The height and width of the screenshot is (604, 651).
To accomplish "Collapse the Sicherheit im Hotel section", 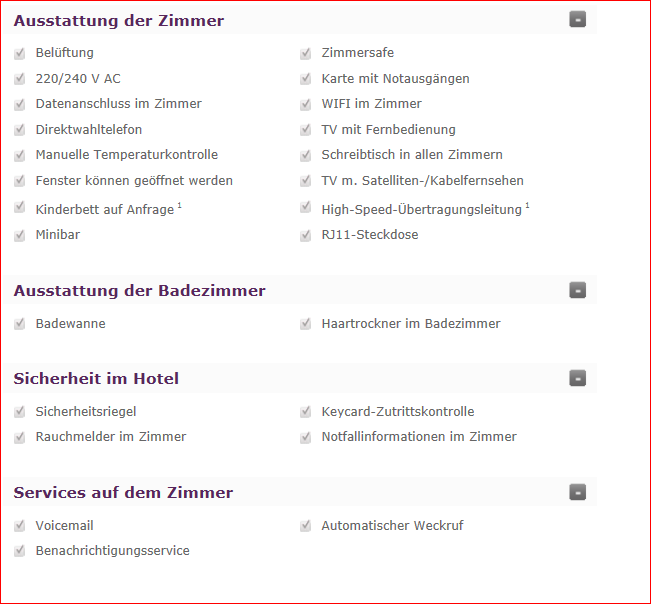I will 578,378.
